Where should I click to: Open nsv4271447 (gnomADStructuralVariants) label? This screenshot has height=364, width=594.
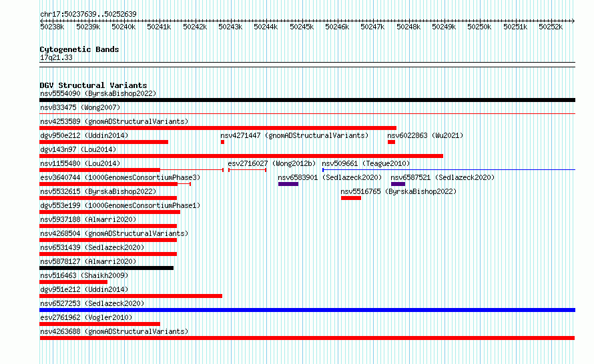tap(294, 135)
